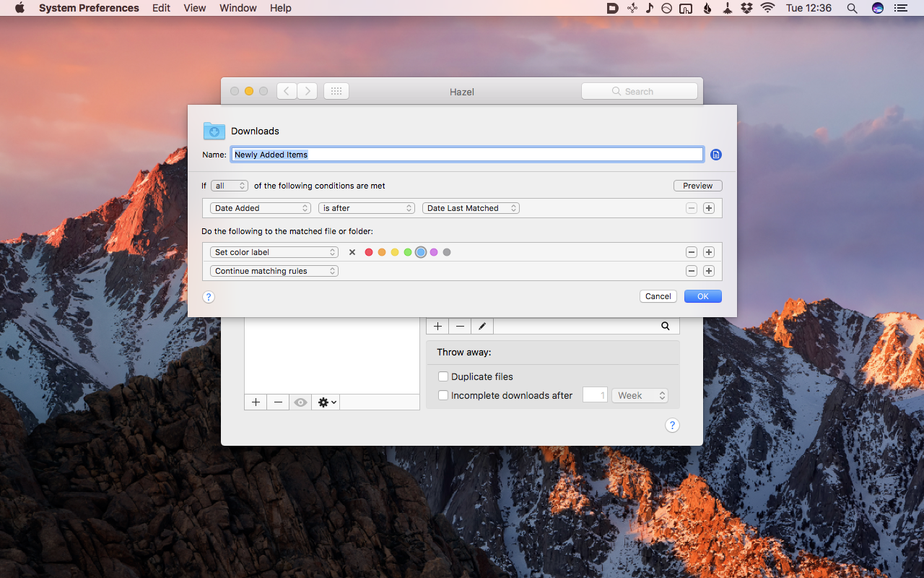Click the Downloads folder icon
Image resolution: width=924 pixels, height=578 pixels.
214,131
